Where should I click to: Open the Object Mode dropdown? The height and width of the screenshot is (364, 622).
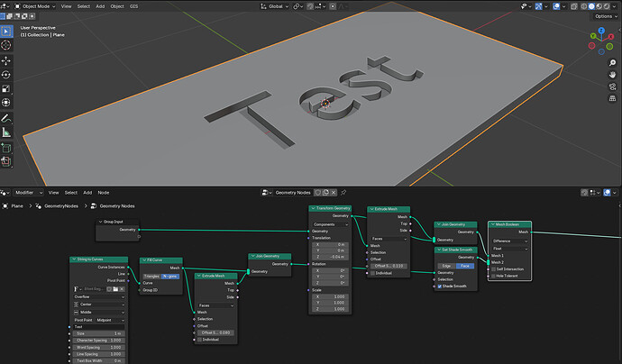(35, 6)
